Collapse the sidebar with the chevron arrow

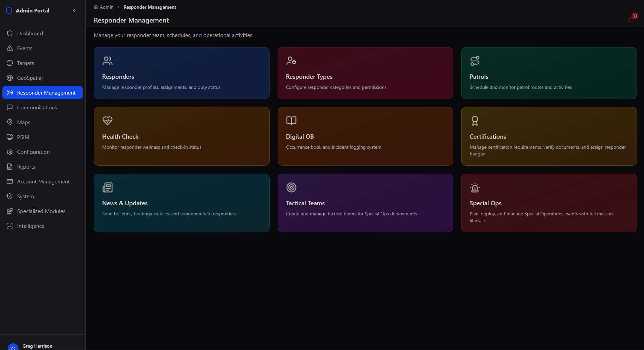pyautogui.click(x=74, y=10)
